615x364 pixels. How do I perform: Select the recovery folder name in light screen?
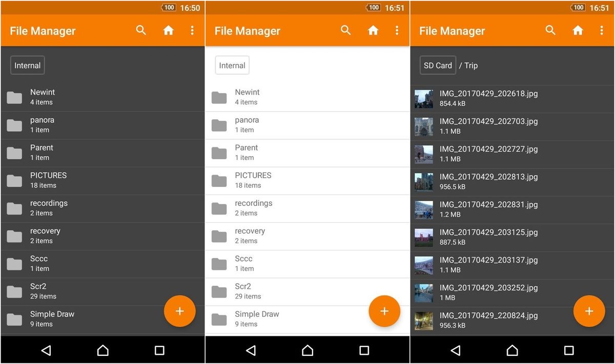pyautogui.click(x=250, y=231)
